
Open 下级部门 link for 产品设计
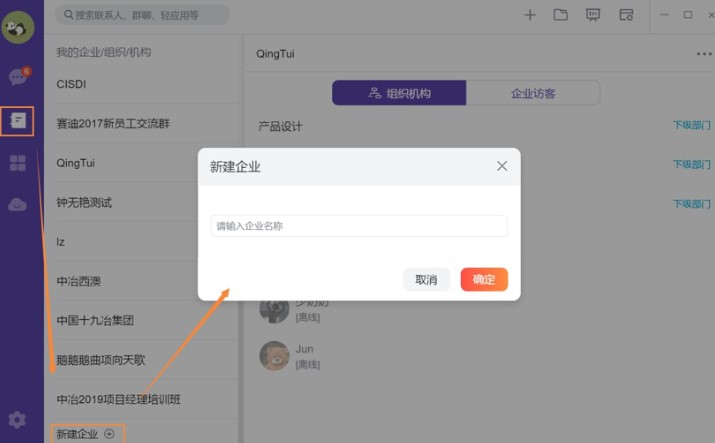coord(692,125)
